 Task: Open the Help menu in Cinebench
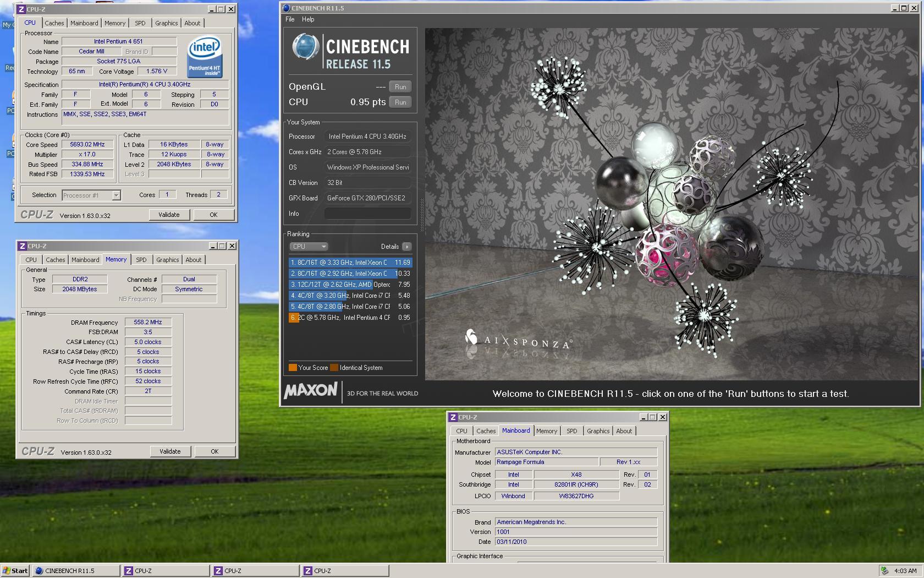308,19
